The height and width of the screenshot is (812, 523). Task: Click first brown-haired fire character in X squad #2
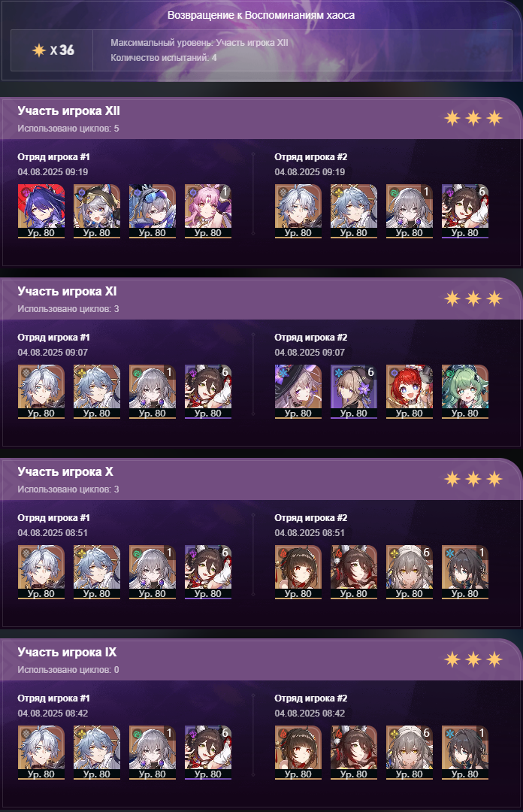click(298, 572)
